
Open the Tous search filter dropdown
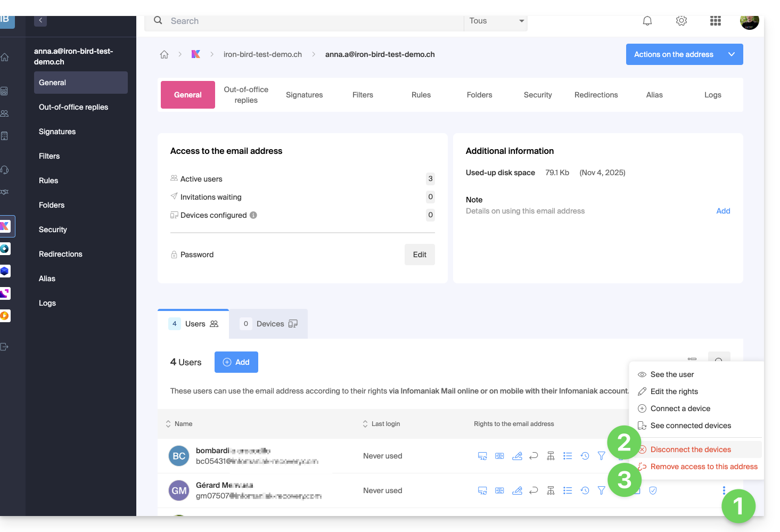(x=496, y=21)
